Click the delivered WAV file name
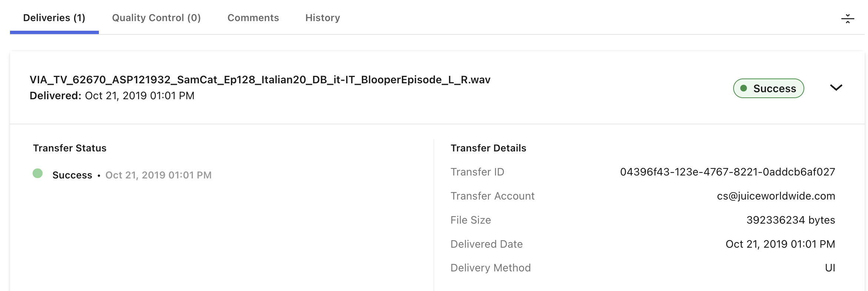The width and height of the screenshot is (868, 291). tap(260, 80)
